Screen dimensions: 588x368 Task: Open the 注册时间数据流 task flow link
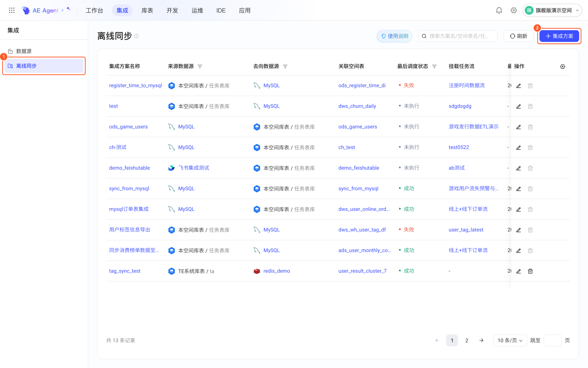pyautogui.click(x=467, y=85)
